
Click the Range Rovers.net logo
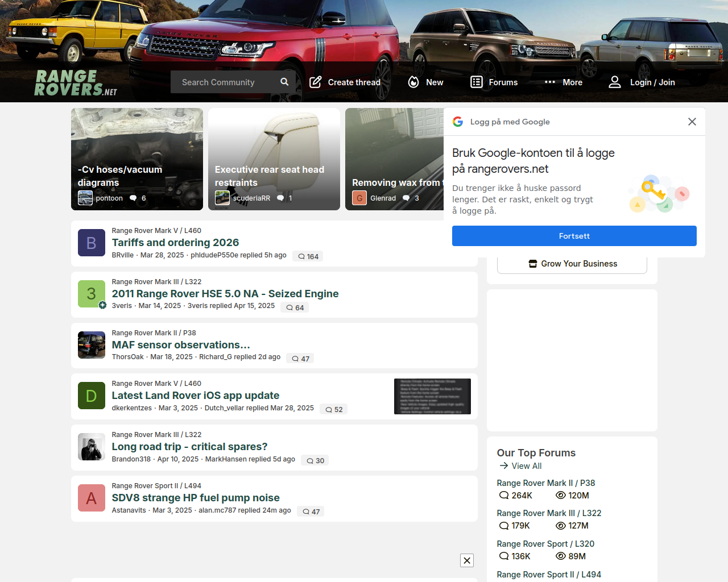click(76, 83)
